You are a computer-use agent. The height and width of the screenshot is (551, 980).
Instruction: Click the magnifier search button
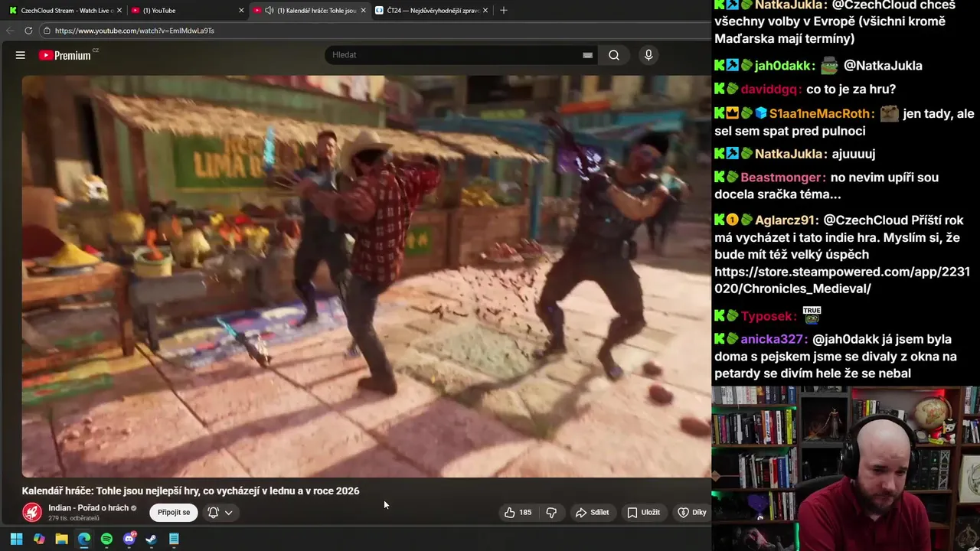click(x=614, y=55)
